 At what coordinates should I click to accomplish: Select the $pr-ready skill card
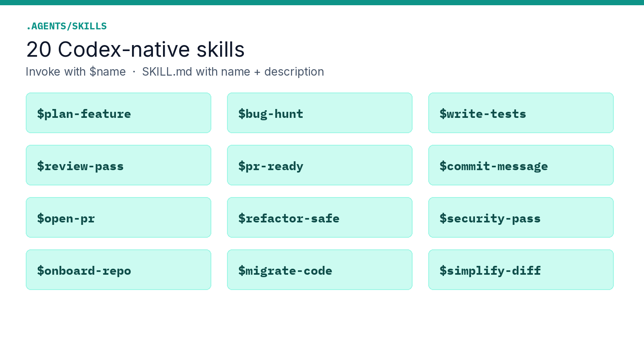[x=320, y=165]
